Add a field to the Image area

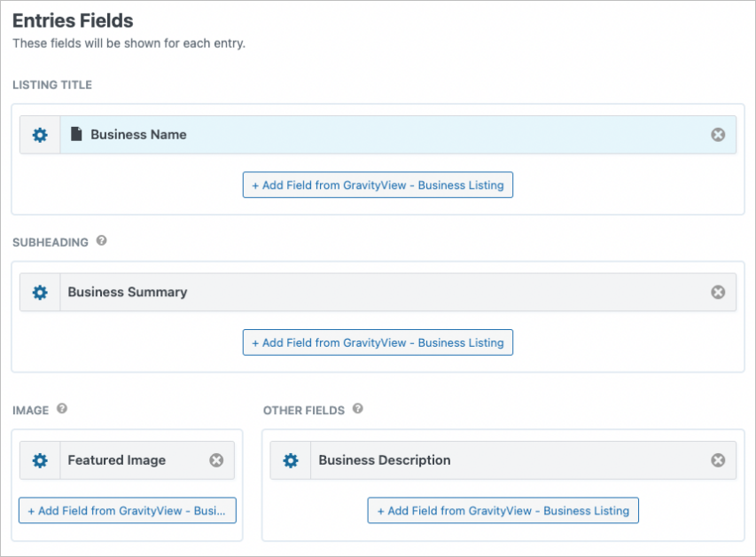127,510
